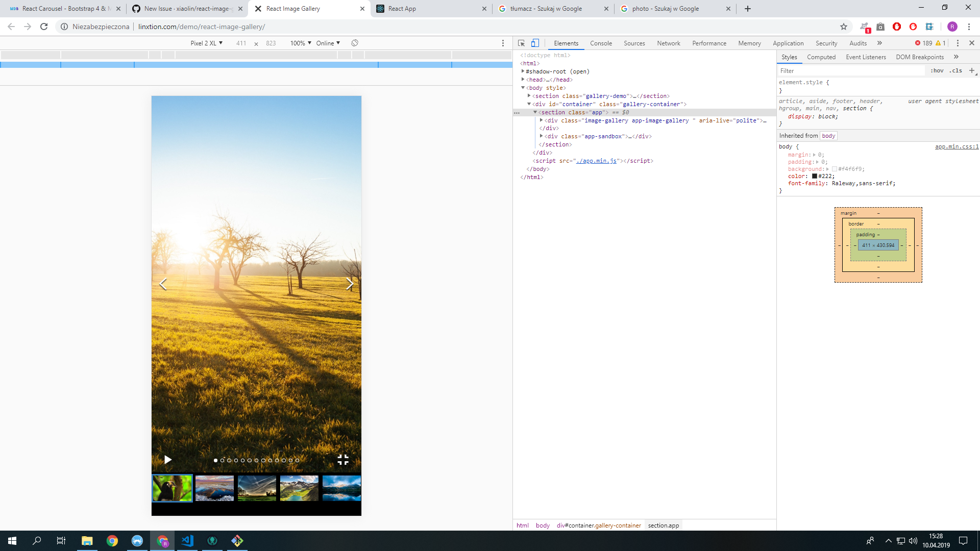Open the Computed styles tab
Image resolution: width=980 pixels, height=551 pixels.
(821, 57)
